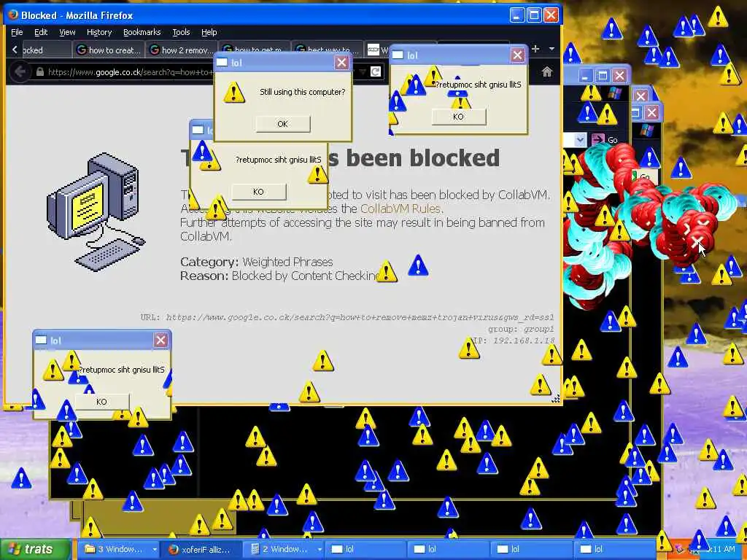Click the 'IP: 192.168.1.18' text

(x=514, y=341)
